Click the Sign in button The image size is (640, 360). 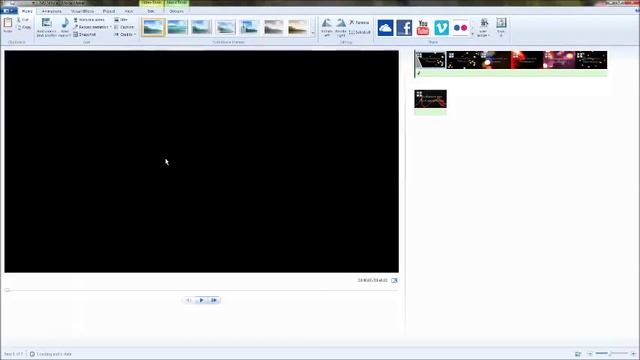[x=501, y=28]
